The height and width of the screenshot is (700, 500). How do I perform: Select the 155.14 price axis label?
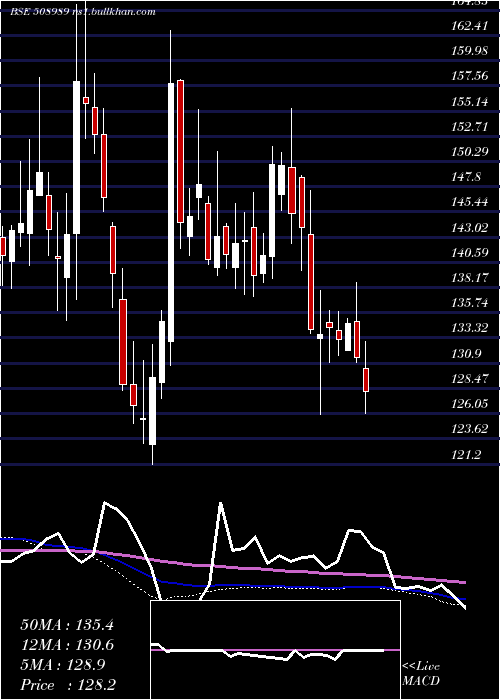tap(469, 102)
